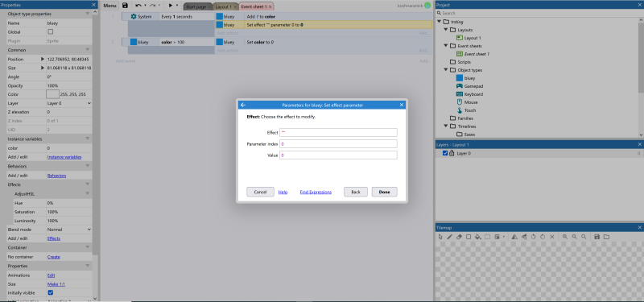Open the Menu button
Viewport: 644px width, 302px height.
[x=109, y=6]
